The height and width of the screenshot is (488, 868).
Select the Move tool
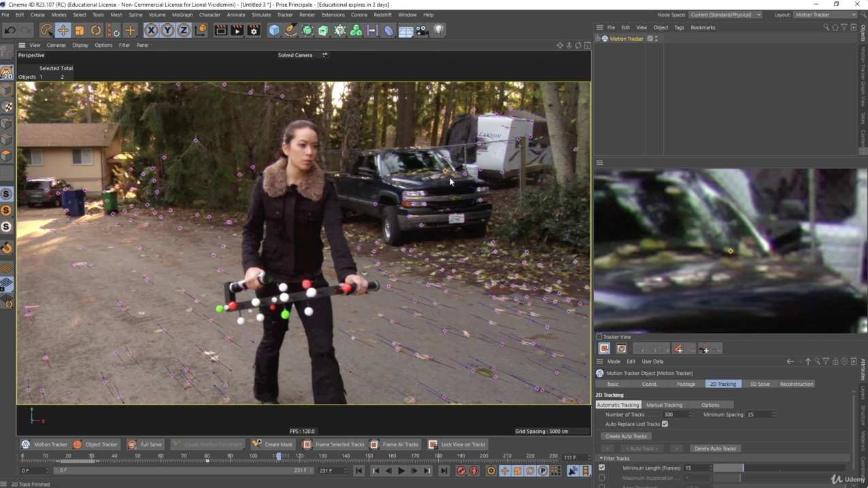point(63,30)
